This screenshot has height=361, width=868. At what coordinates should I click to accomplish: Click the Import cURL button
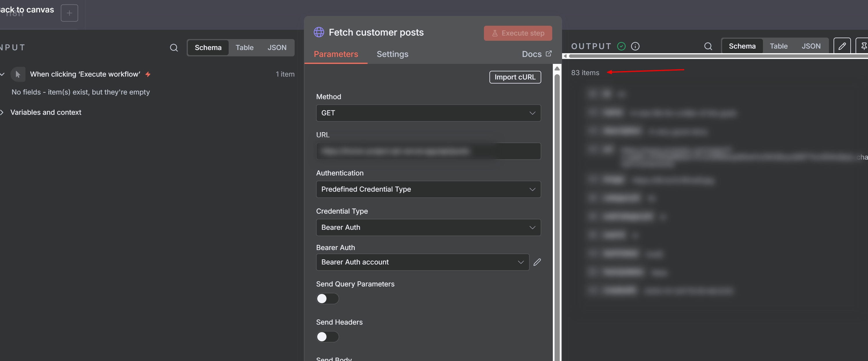tap(515, 77)
